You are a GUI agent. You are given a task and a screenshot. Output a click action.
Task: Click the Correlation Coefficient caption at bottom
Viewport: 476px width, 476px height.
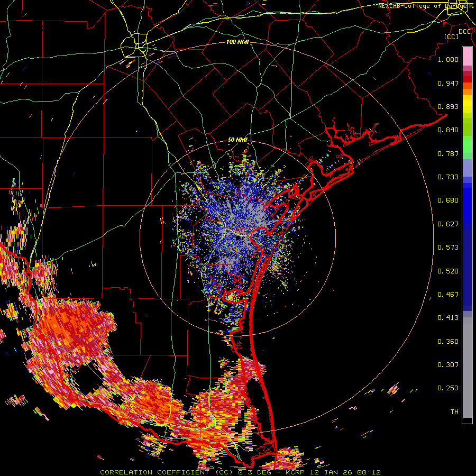click(240, 472)
